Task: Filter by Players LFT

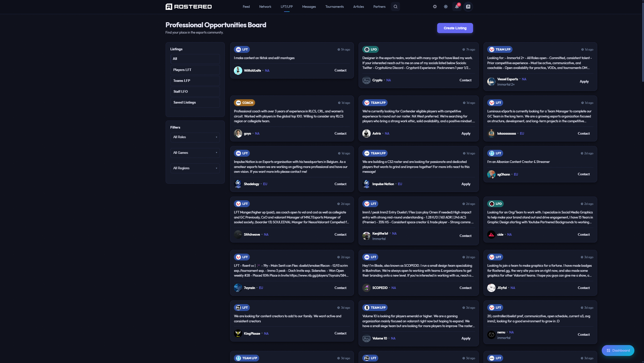Action: pyautogui.click(x=195, y=70)
